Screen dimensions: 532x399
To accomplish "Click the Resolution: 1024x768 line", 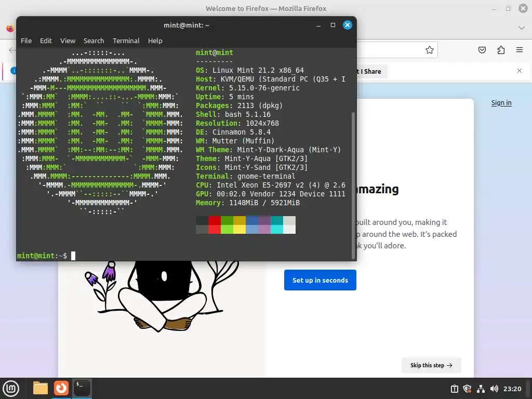I will point(237,123).
